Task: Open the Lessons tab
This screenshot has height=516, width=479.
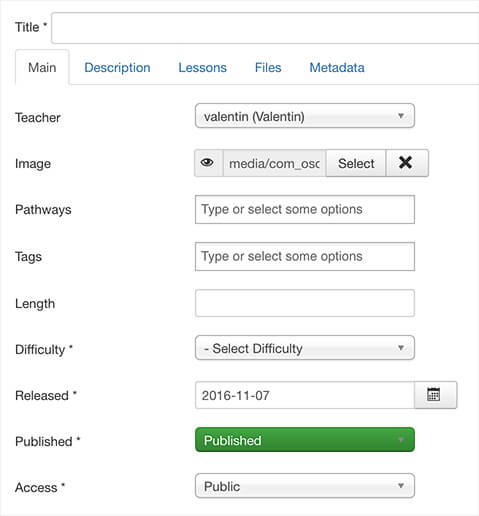Action: click(x=202, y=68)
